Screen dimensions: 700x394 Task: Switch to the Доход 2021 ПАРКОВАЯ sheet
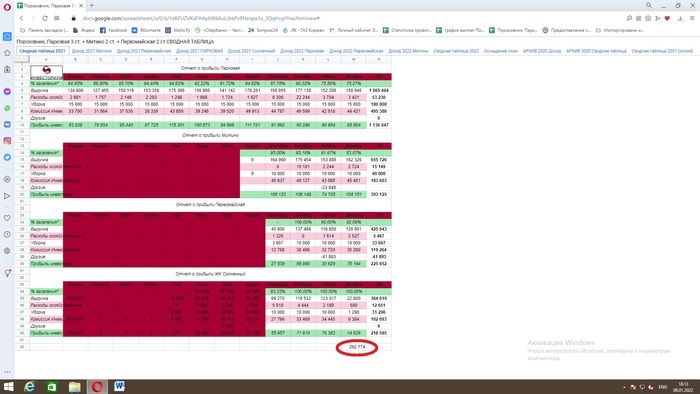(199, 51)
